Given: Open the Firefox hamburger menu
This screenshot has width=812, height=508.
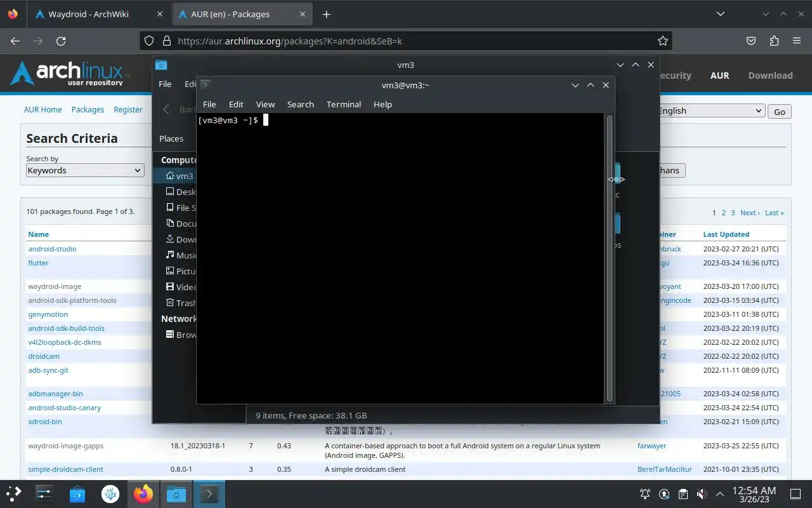Looking at the screenshot, I should (x=797, y=41).
